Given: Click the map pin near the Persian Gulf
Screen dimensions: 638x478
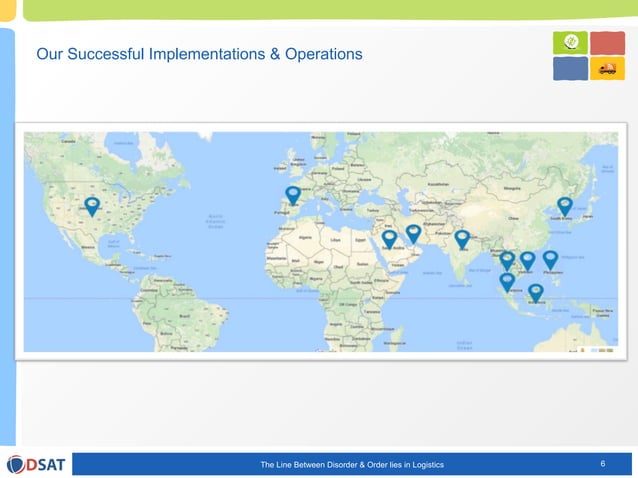Looking at the screenshot, I should coord(413,234).
